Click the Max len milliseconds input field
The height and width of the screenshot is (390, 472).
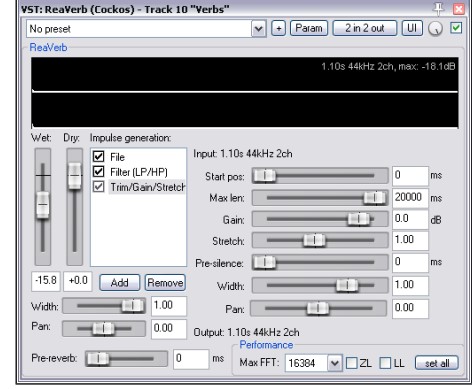point(410,198)
